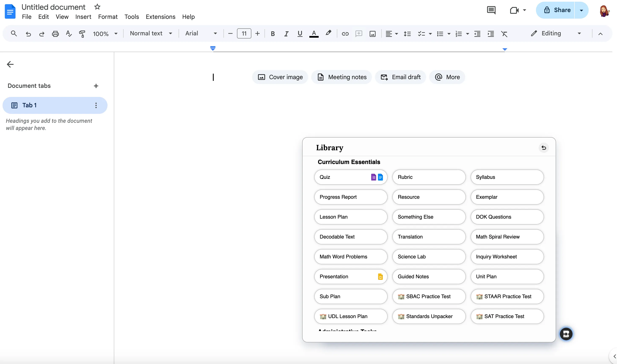Expand the Editing mode dropdown
This screenshot has width=617, height=364.
click(556, 33)
